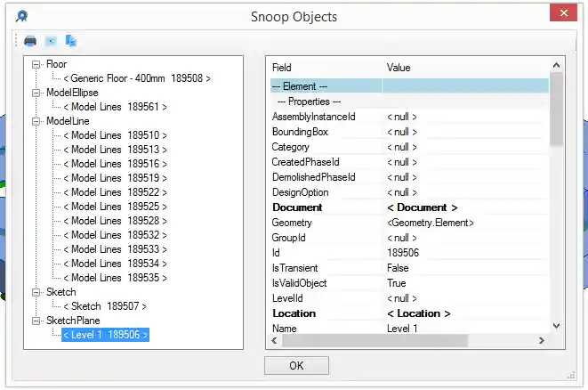Select Generic Floor - 400mm 189508 item
This screenshot has height=390, width=588.
coord(137,78)
